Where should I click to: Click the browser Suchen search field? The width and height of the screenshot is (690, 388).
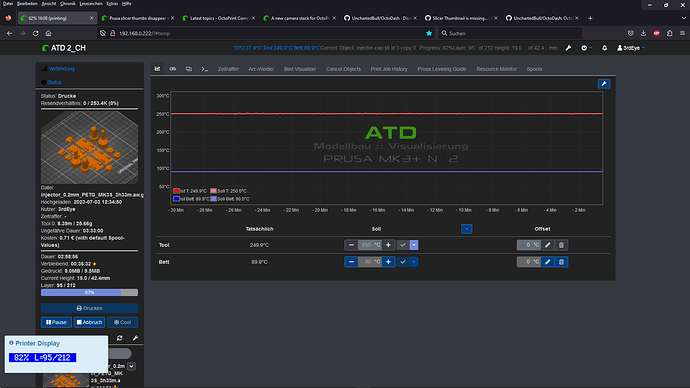click(510, 33)
